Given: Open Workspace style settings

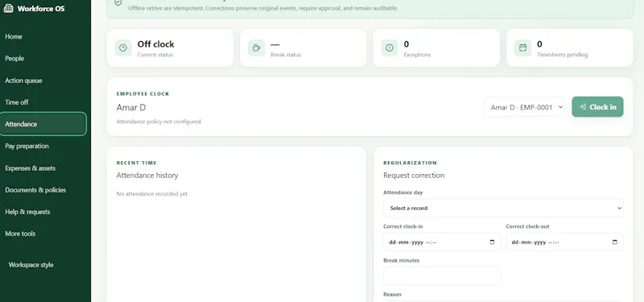Looking at the screenshot, I should pos(31,265).
